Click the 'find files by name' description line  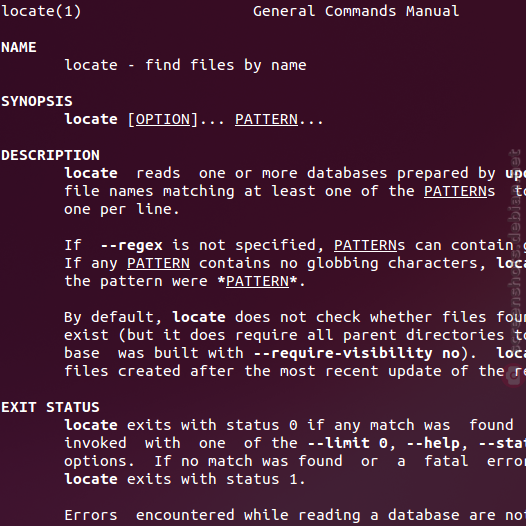(x=226, y=65)
